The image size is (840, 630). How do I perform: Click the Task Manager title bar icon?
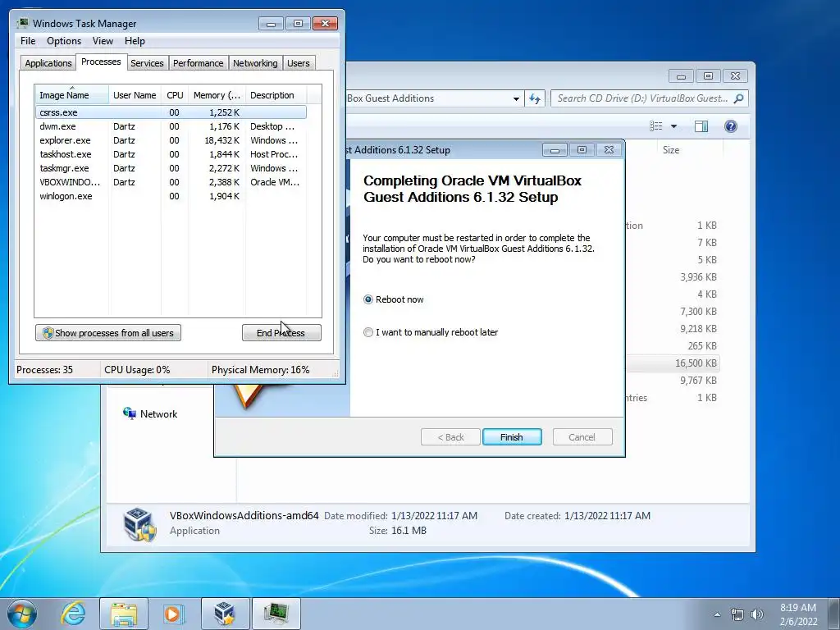coord(22,23)
